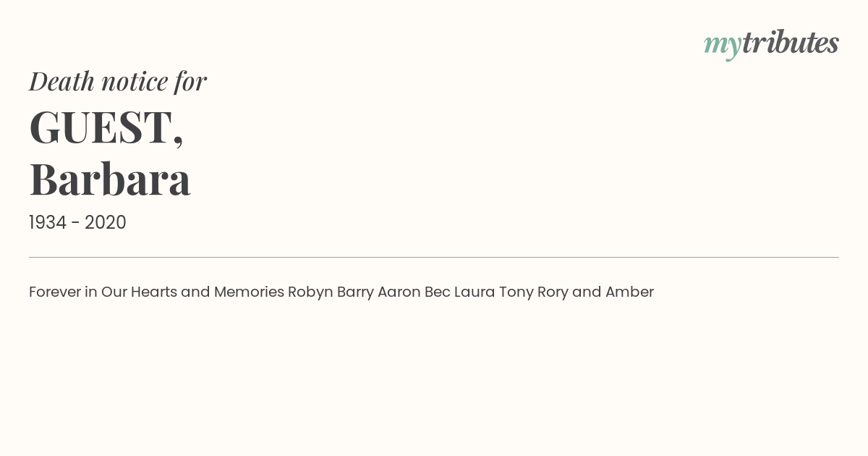Image resolution: width=868 pixels, height=456 pixels.
Task: Click the name Robyn
Action: (x=310, y=292)
